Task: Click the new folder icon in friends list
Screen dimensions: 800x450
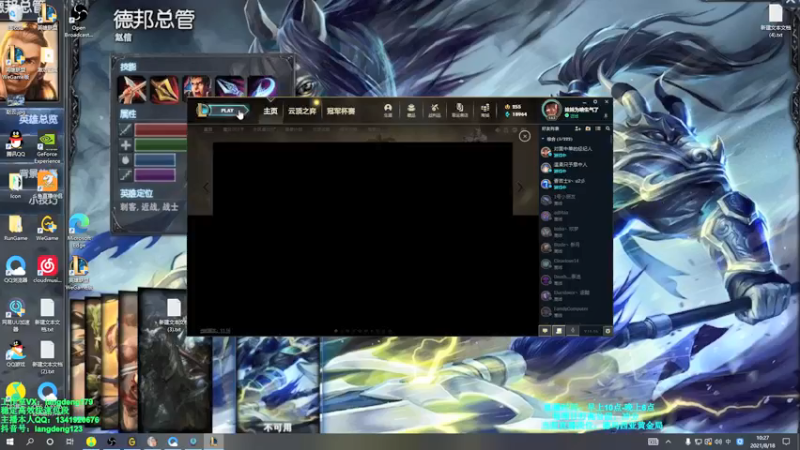Action: 588,129
